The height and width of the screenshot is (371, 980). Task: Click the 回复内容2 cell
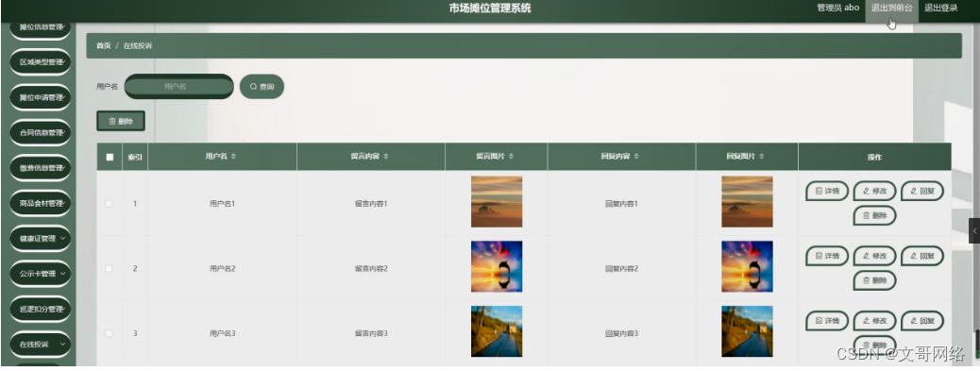[621, 268]
